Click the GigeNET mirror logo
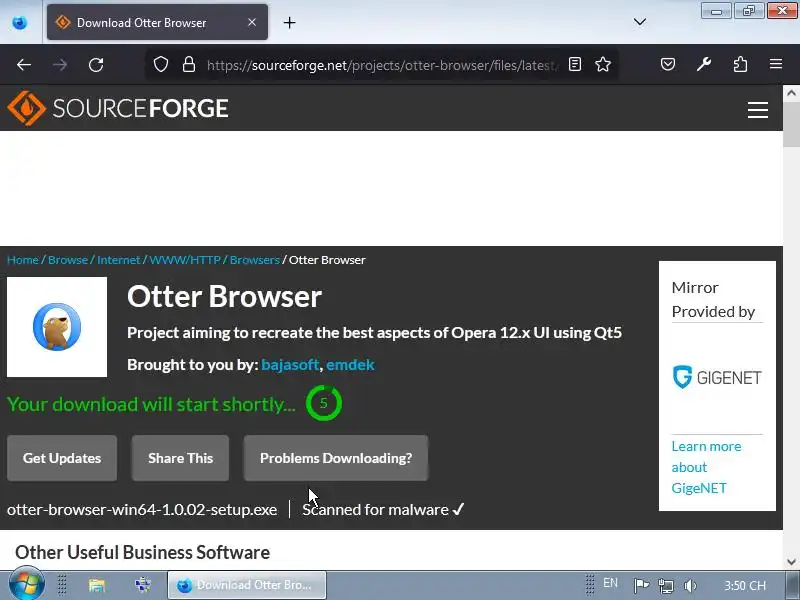The image size is (800, 600). [x=717, y=378]
